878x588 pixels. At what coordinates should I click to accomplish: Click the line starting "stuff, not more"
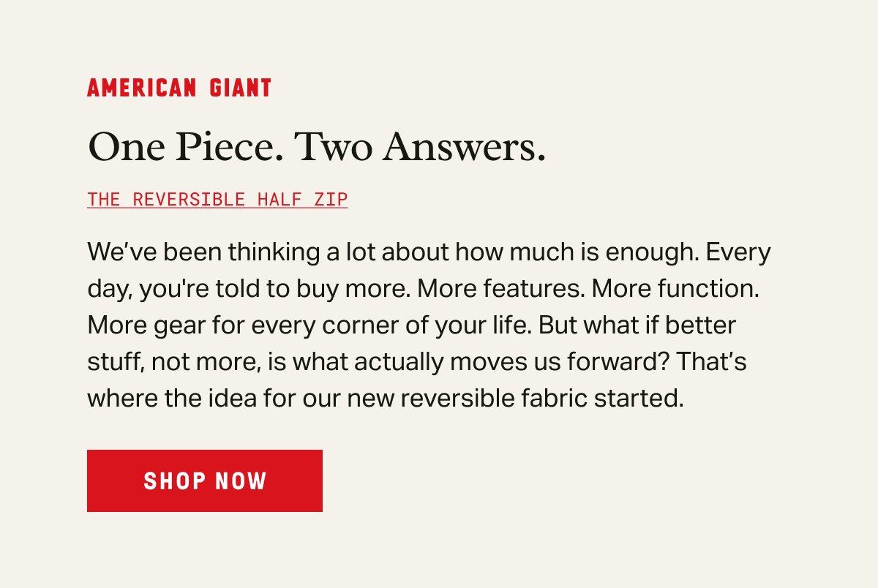pos(416,362)
